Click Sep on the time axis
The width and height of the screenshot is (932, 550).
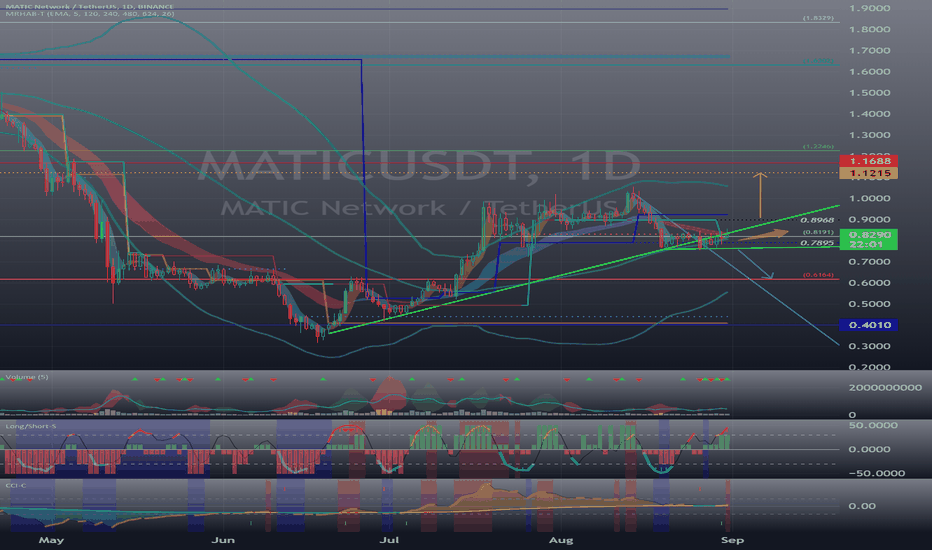[732, 540]
